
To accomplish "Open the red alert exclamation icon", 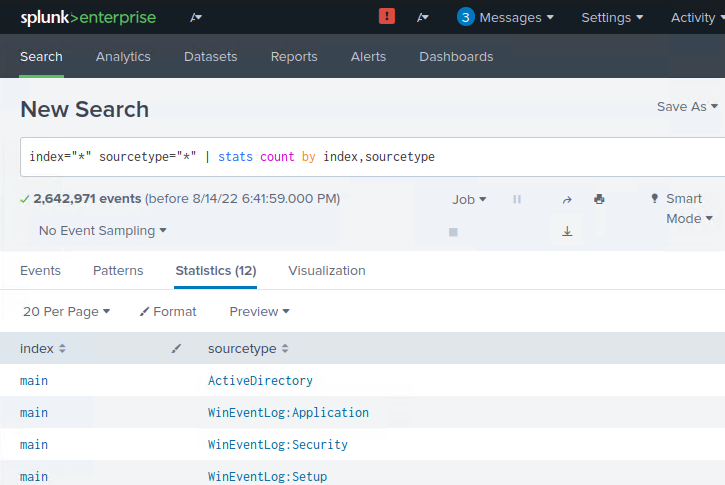I will click(x=387, y=16).
